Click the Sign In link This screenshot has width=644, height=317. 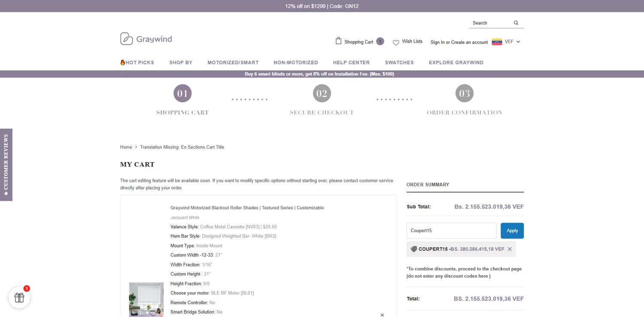pyautogui.click(x=437, y=42)
